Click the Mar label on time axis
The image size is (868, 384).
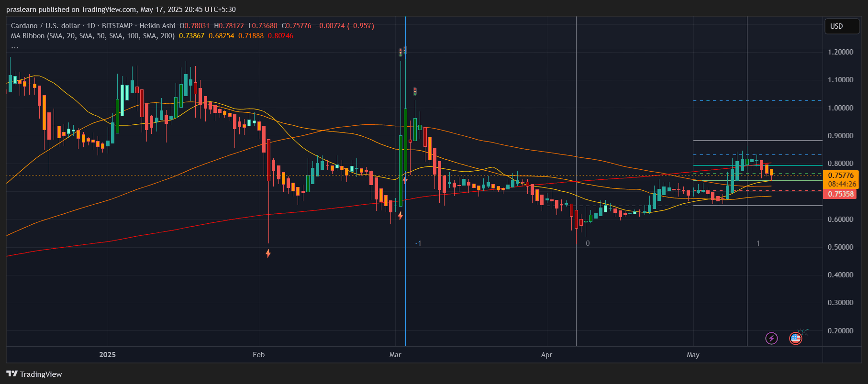(395, 355)
